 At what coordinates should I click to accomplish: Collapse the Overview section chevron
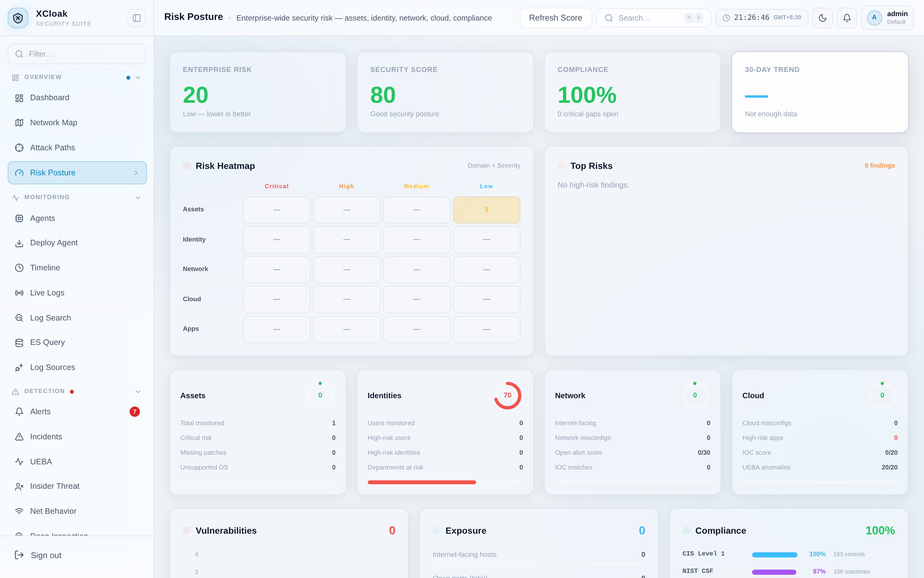138,78
